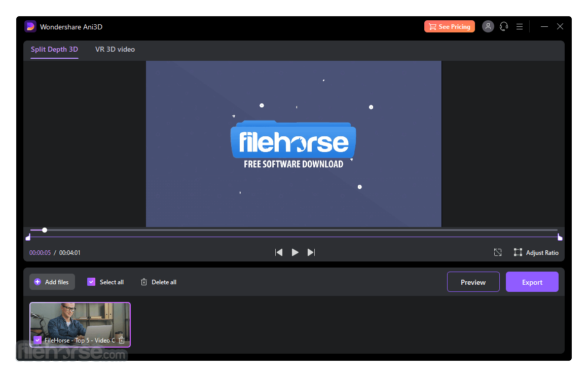Click the fullscreen expand icon
Viewport: 588px width, 377px height.
[x=498, y=252]
